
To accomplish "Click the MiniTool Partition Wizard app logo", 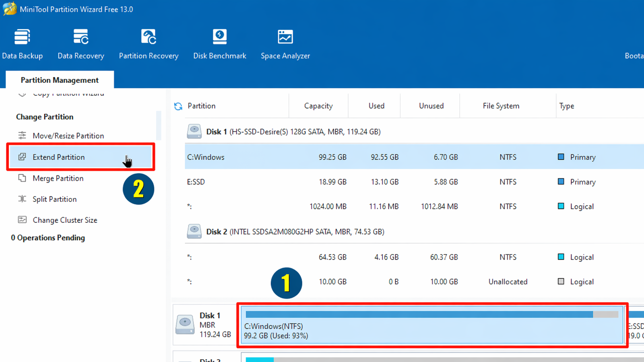I will 10,9.
